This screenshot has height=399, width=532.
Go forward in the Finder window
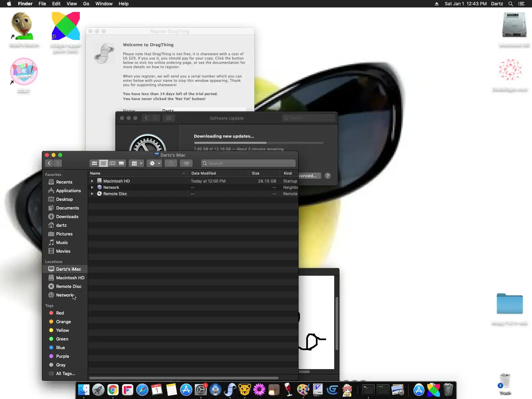(x=58, y=163)
